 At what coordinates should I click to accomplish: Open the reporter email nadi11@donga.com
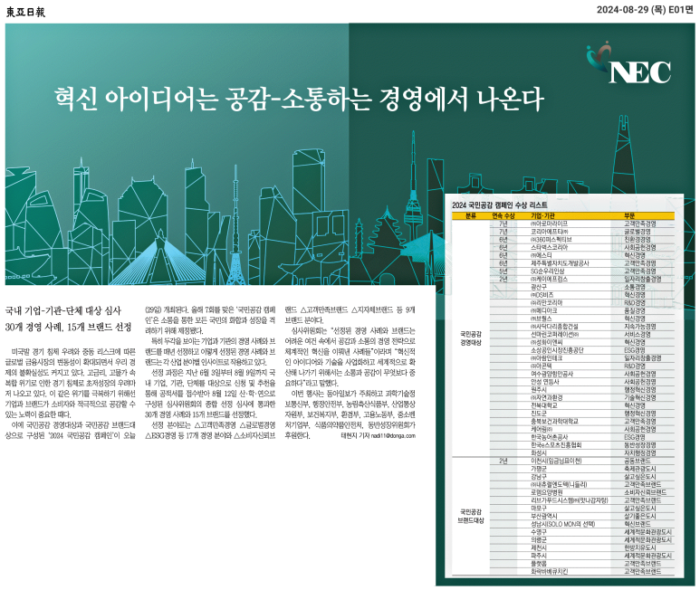(393, 435)
